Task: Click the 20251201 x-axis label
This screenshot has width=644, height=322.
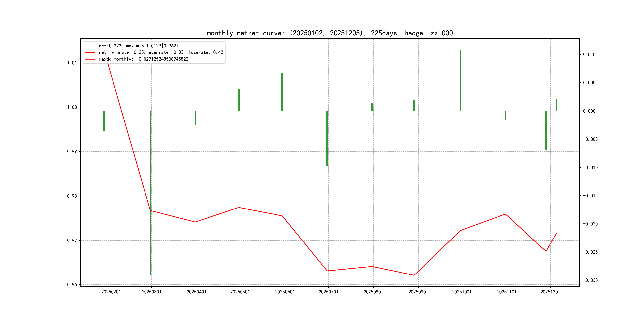Action: point(550,292)
